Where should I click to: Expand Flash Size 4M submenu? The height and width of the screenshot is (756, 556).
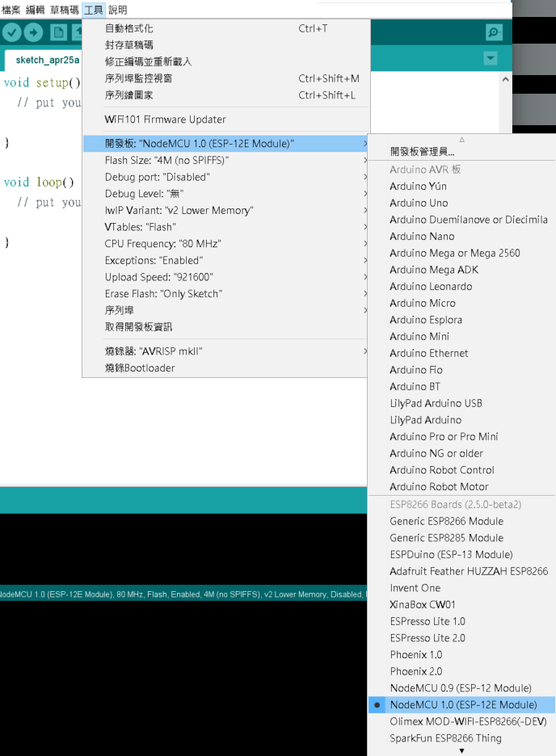tap(226, 160)
